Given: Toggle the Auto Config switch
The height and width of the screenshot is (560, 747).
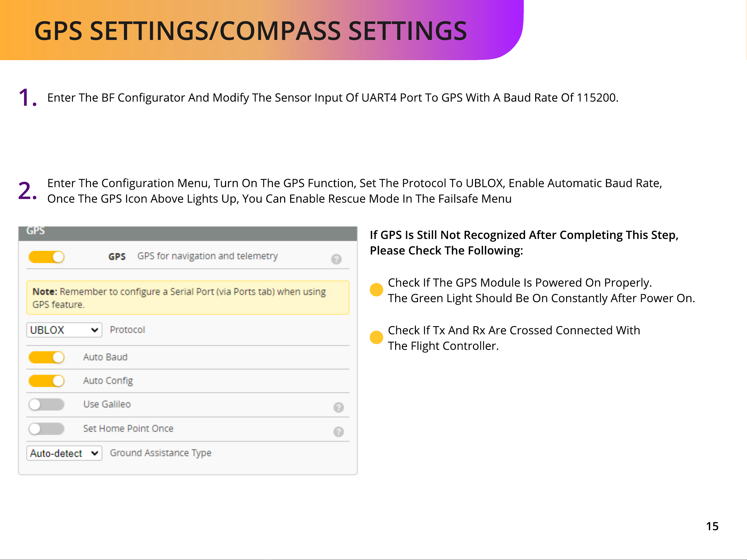Looking at the screenshot, I should click(47, 381).
